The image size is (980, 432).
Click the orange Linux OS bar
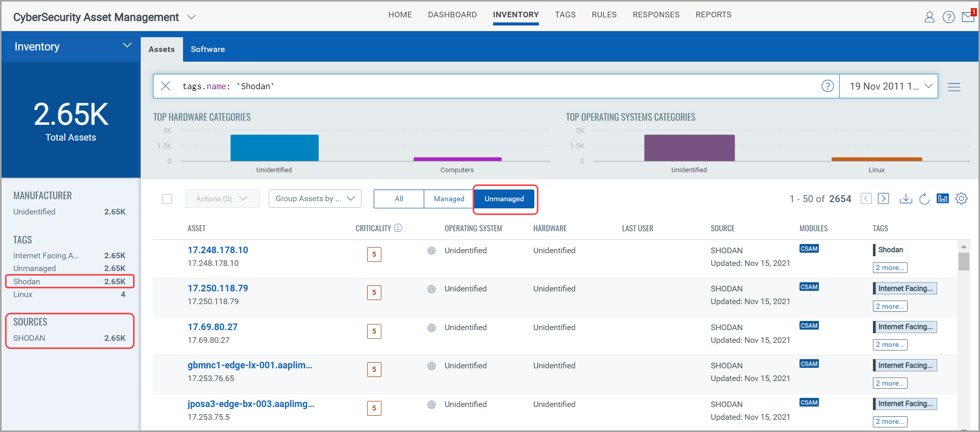coord(876,159)
